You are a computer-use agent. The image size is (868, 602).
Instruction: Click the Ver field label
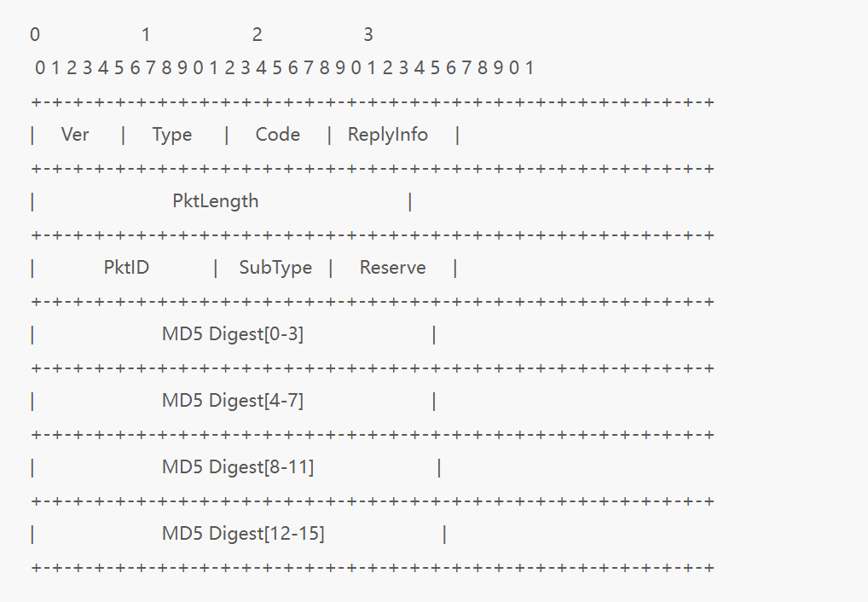75,135
